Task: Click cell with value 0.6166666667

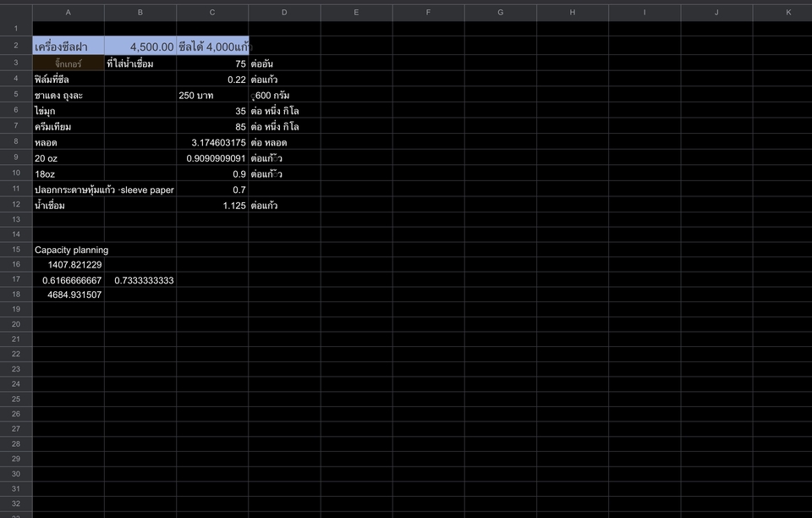Action: 69,280
